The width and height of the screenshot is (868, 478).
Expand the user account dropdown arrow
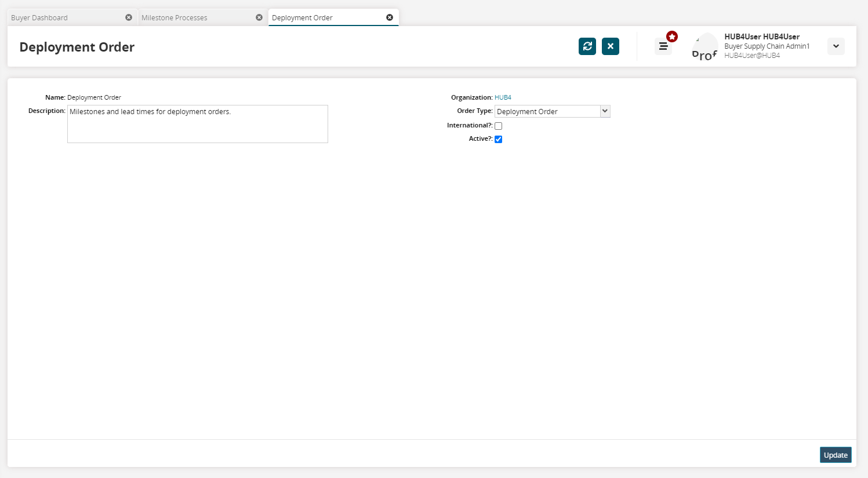pos(836,46)
